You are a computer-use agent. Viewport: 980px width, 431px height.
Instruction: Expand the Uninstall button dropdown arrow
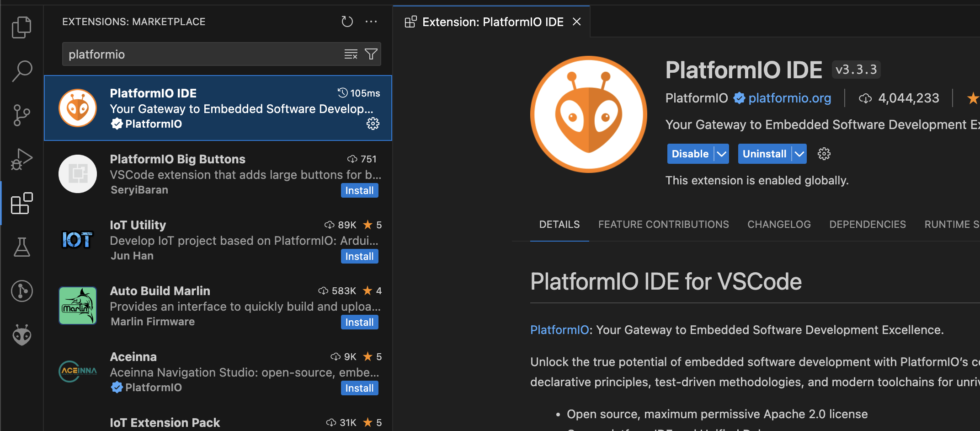click(x=799, y=154)
